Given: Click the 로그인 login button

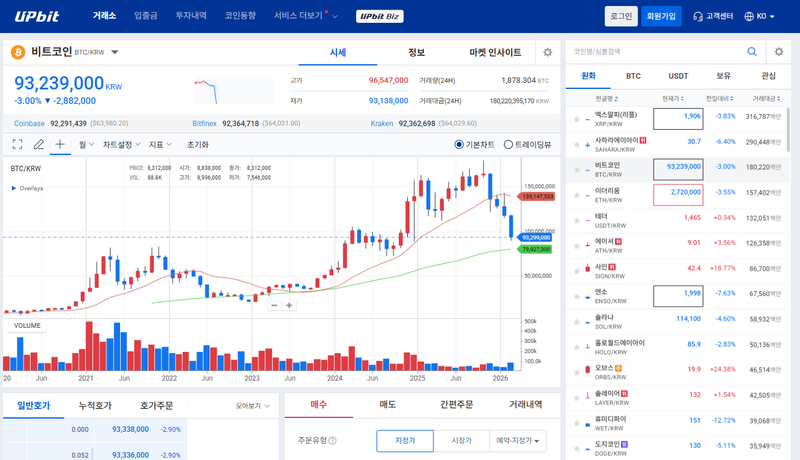Looking at the screenshot, I should click(621, 17).
